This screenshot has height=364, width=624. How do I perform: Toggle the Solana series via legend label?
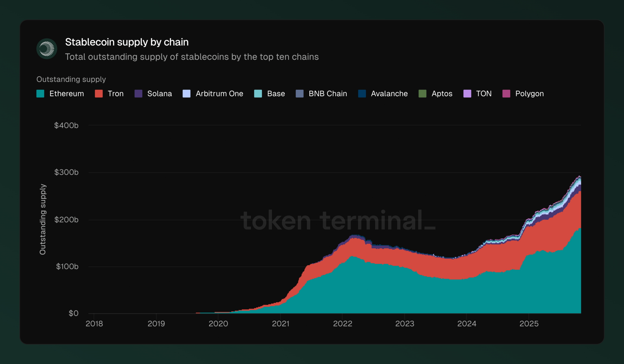[x=159, y=94]
